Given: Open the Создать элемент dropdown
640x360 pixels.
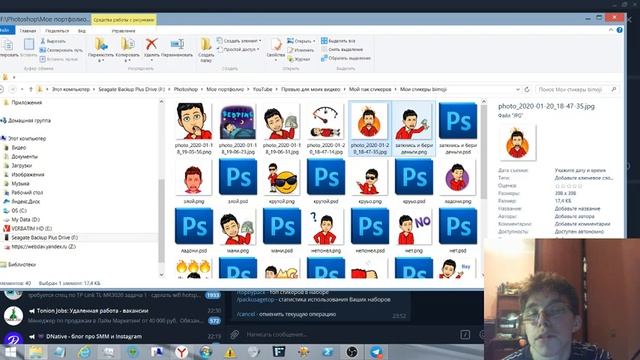Looking at the screenshot, I should [239, 41].
